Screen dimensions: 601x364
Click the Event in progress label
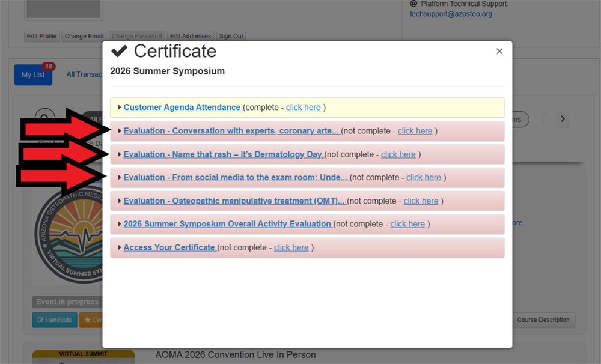67,302
